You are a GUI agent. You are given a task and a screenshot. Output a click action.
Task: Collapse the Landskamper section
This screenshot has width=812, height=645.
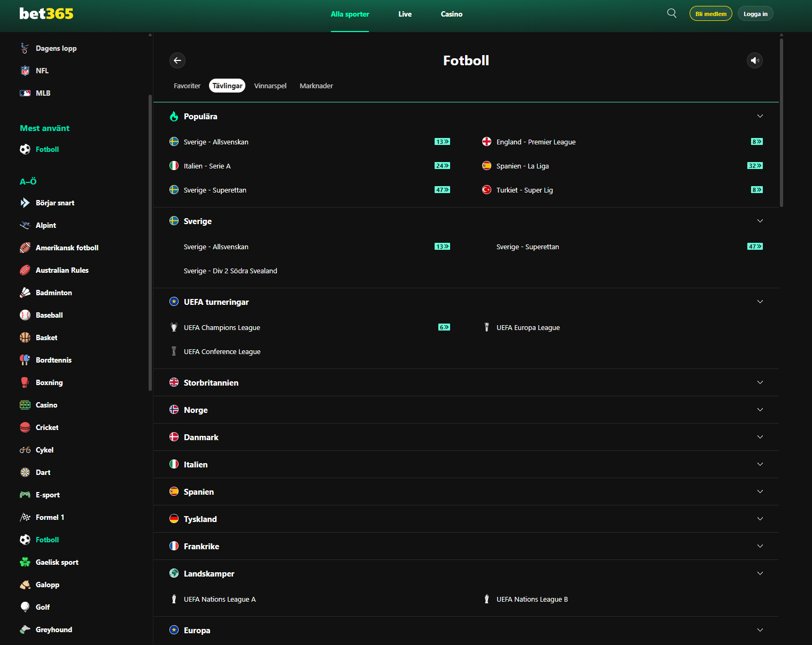point(760,573)
